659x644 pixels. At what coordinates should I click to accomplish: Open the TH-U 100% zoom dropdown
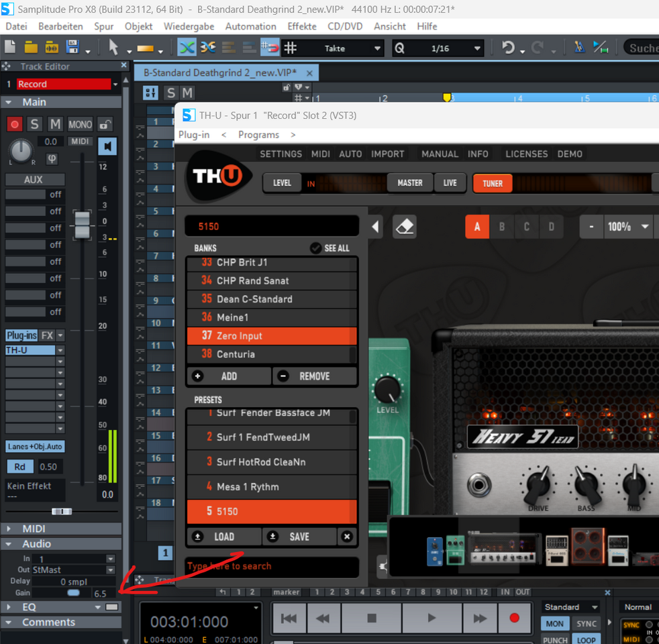645,227
